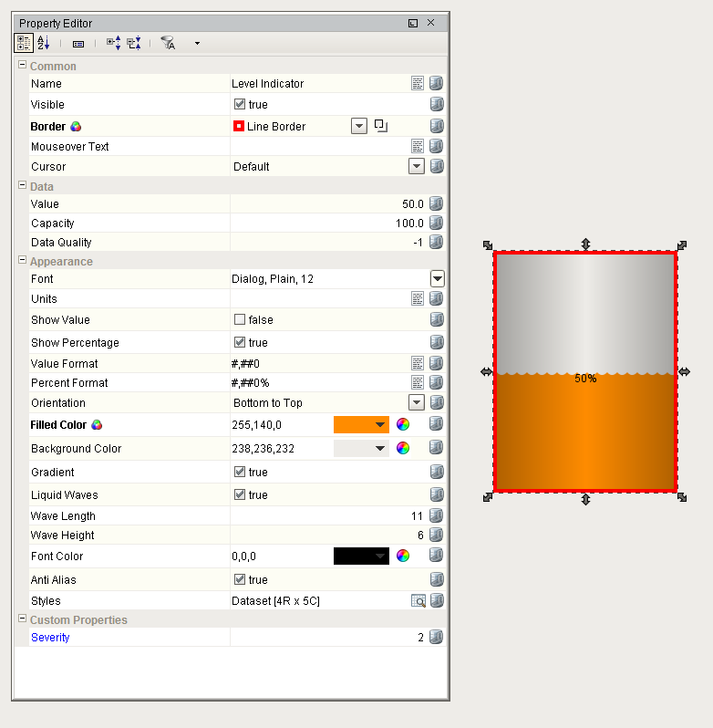Open the property filter icon

click(168, 43)
